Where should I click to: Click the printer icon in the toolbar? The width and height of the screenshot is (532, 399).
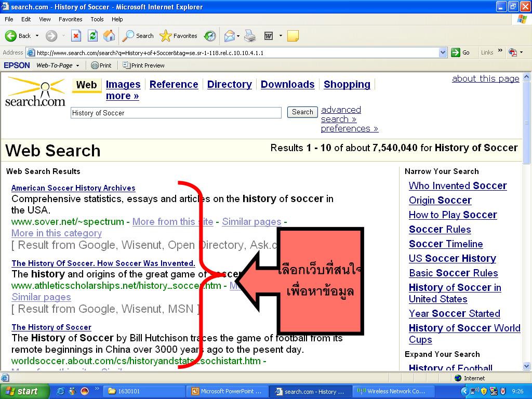pos(250,36)
